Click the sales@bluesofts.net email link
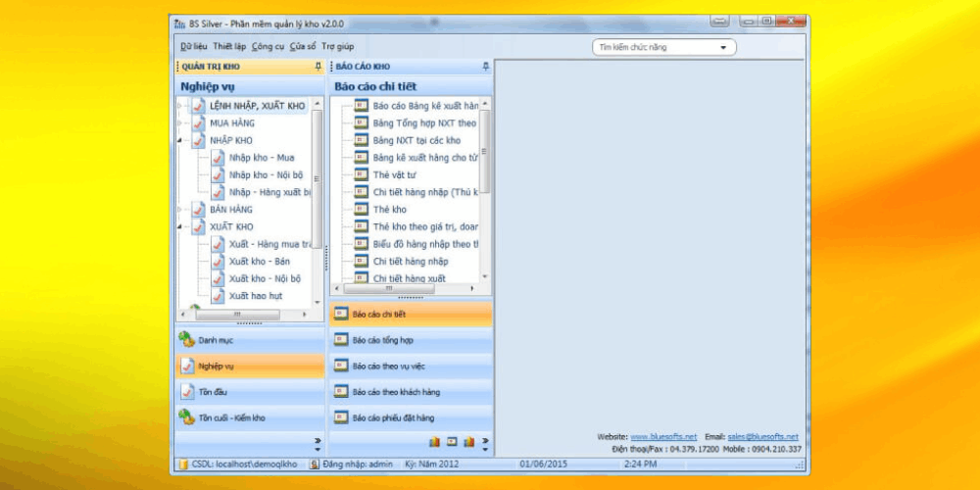The height and width of the screenshot is (490, 980). (762, 436)
